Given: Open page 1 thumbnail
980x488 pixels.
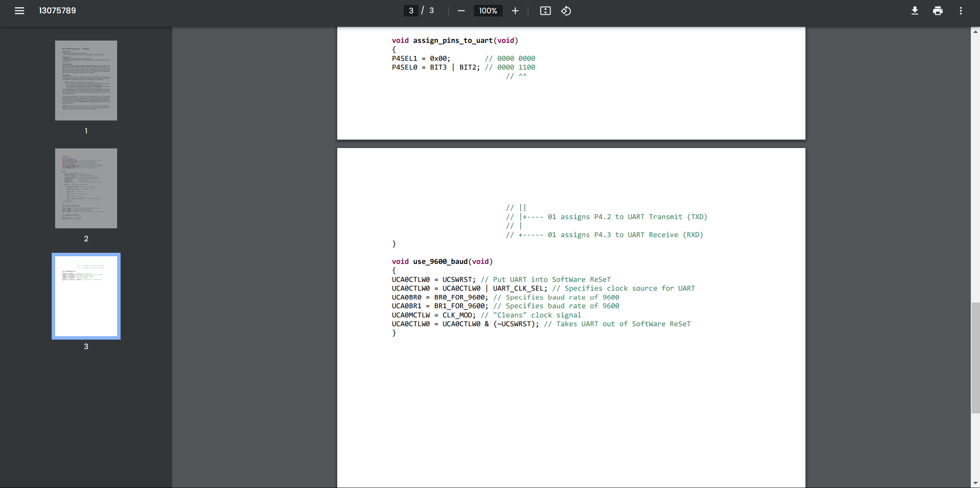Looking at the screenshot, I should (x=86, y=80).
